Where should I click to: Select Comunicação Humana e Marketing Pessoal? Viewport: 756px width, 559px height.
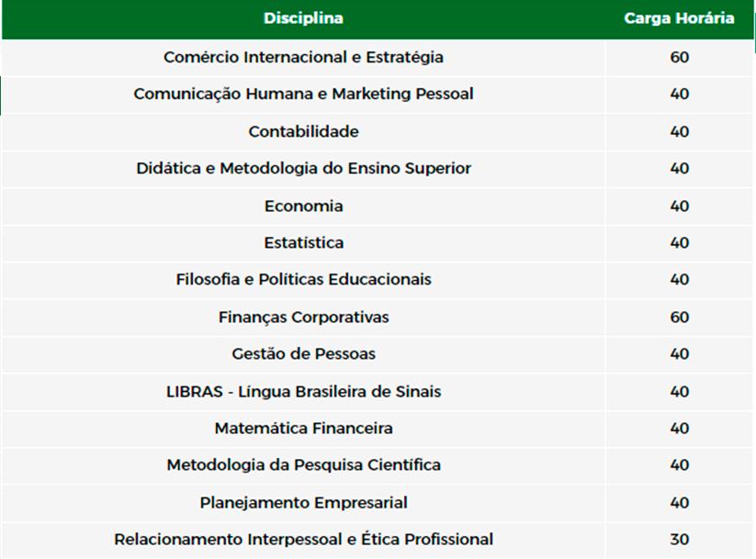(x=303, y=94)
